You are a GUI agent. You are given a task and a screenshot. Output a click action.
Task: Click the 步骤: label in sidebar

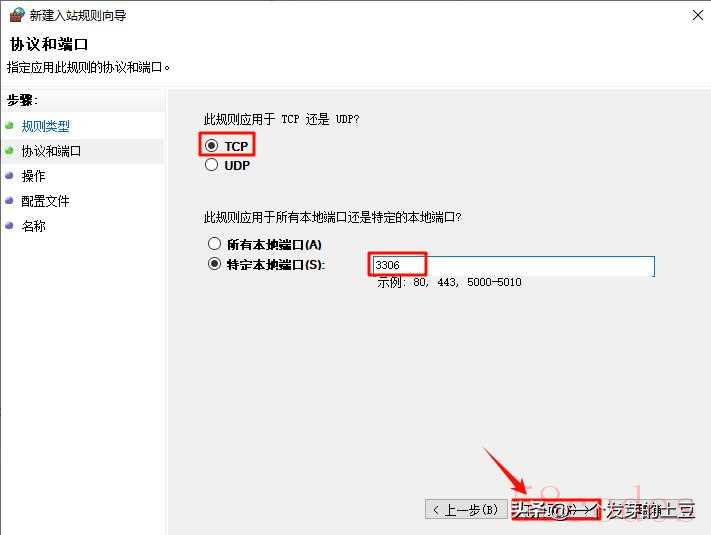tap(22, 100)
